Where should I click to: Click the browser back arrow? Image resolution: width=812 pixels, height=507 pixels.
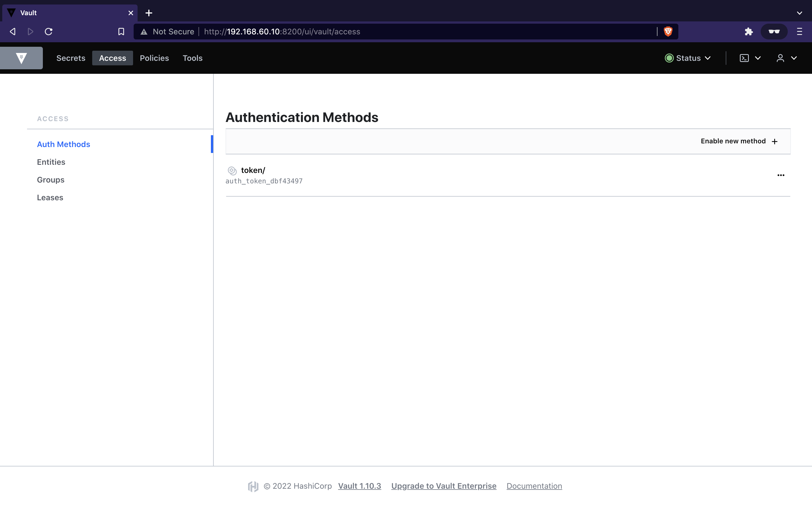(13, 32)
